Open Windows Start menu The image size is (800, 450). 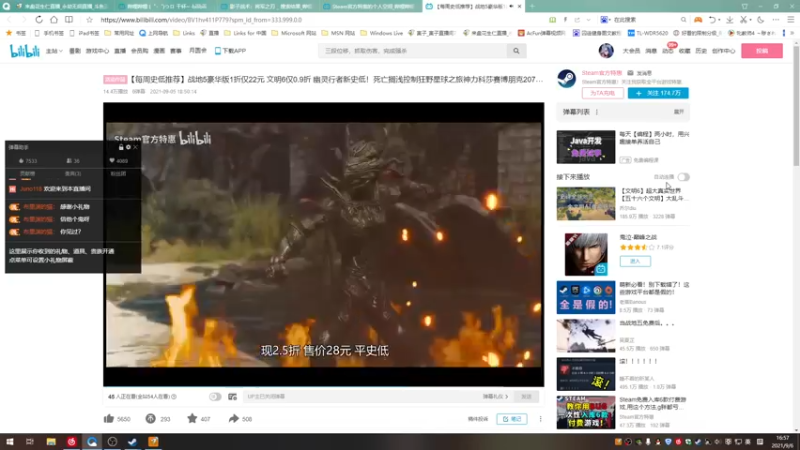10,442
